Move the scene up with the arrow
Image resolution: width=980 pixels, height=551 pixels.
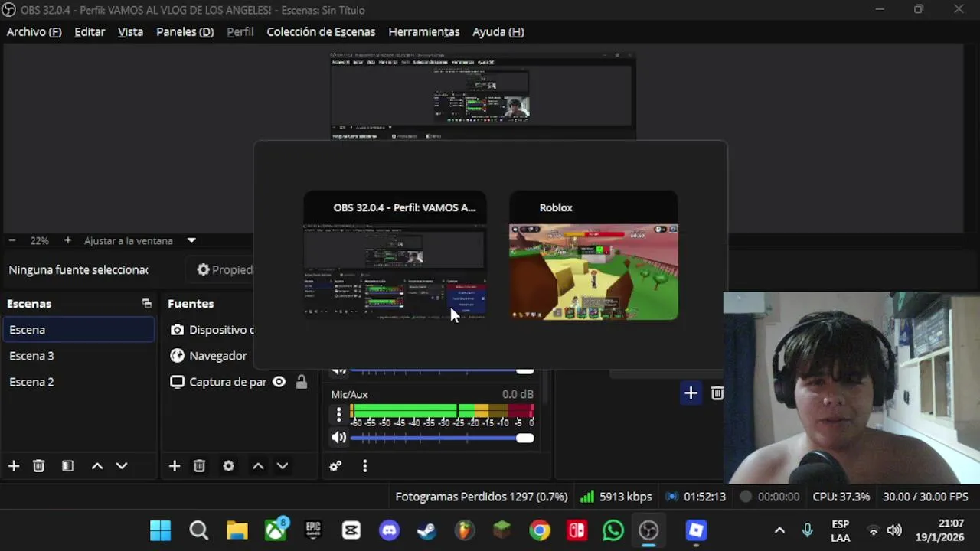coord(97,465)
